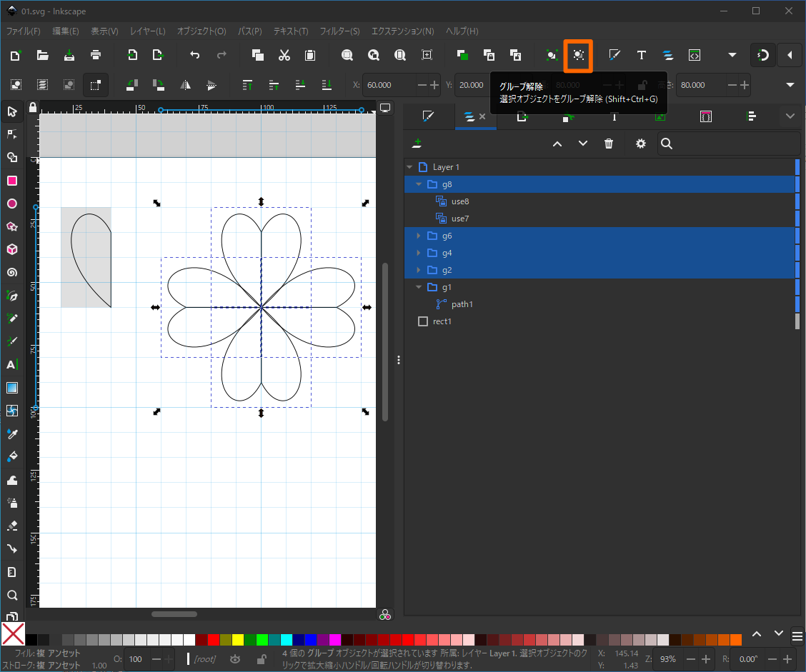Select the Dropper color picker tool
Image resolution: width=806 pixels, height=672 pixels.
click(12, 434)
